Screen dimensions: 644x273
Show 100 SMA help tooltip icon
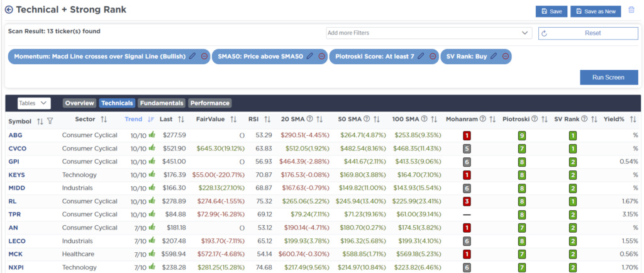[423, 119]
